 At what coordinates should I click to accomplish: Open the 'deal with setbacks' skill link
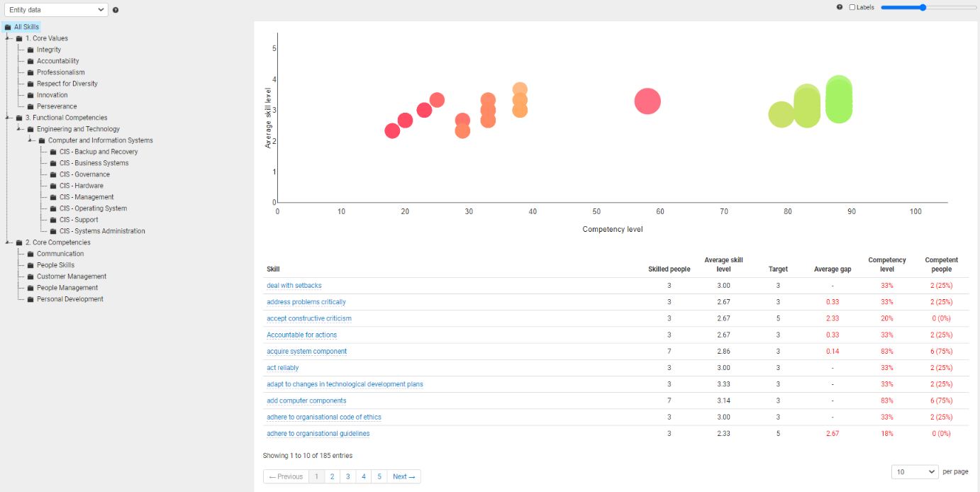[294, 286]
